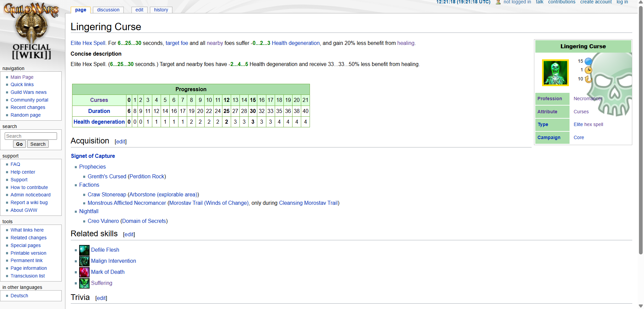Click Health degeneration row header in table
The height and width of the screenshot is (309, 644).
click(99, 122)
